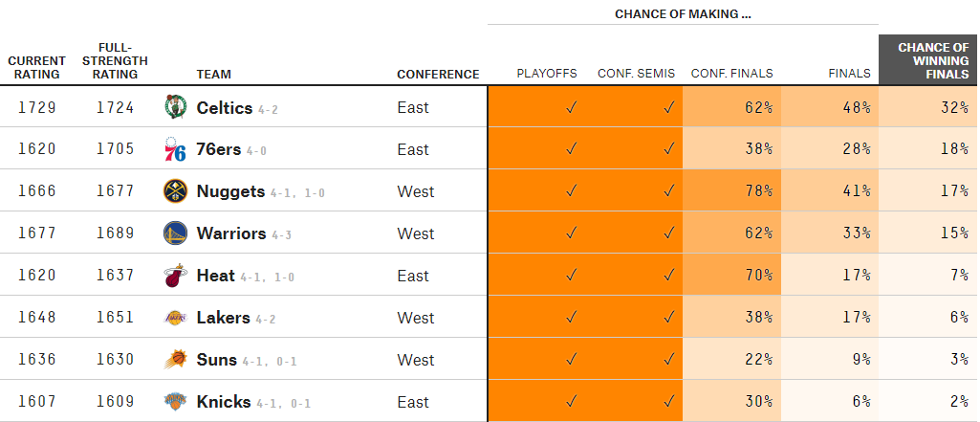980x422 pixels.
Task: Click the Knicks team logo
Action: pyautogui.click(x=175, y=401)
